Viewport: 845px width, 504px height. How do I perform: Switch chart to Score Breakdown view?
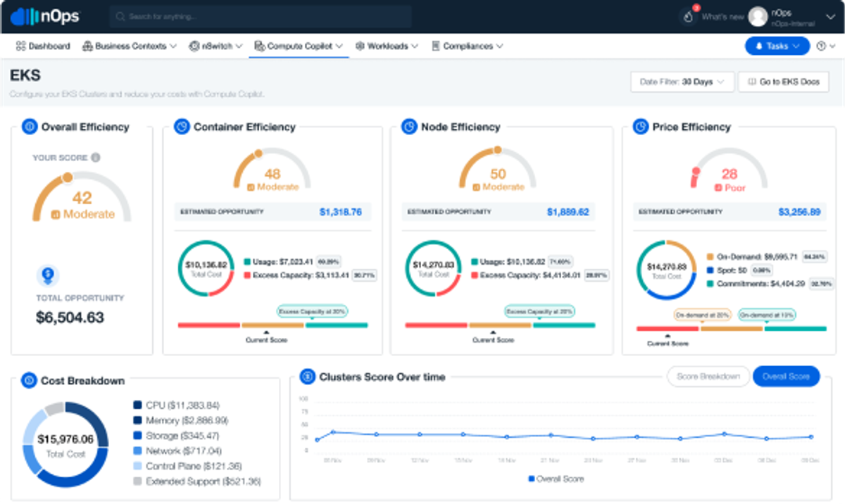click(708, 377)
